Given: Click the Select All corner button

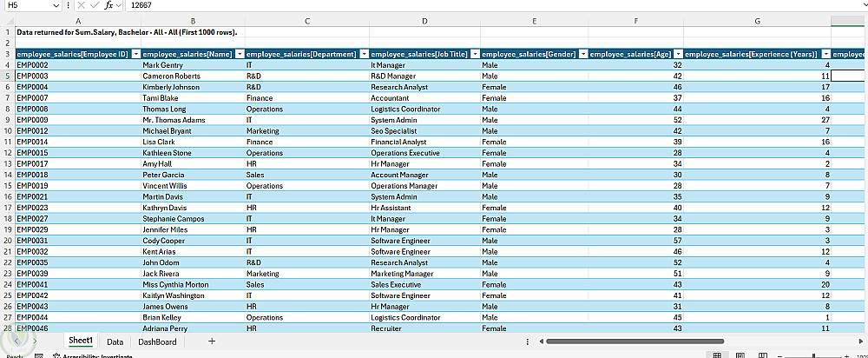Looking at the screenshot, I should 8,21.
